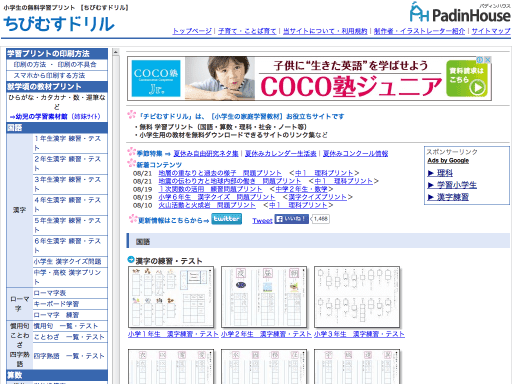The image size is (512, 384).
Task: Open sidebar ことわざ 一覧・テスト
Action: click(x=69, y=337)
